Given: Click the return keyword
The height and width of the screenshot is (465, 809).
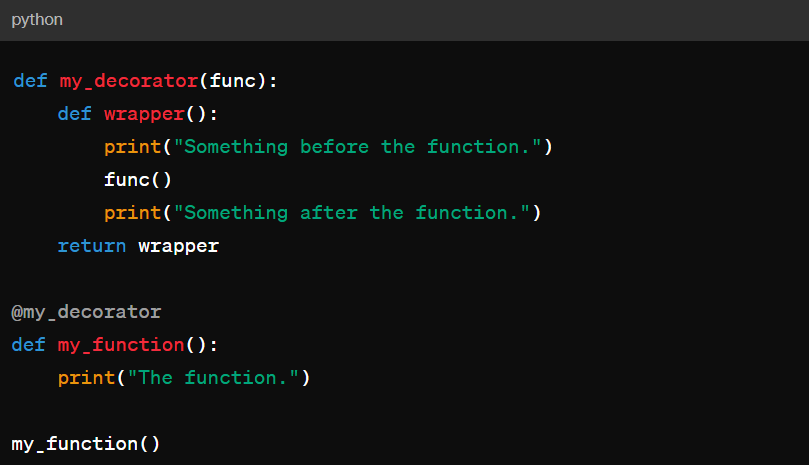Looking at the screenshot, I should [92, 246].
